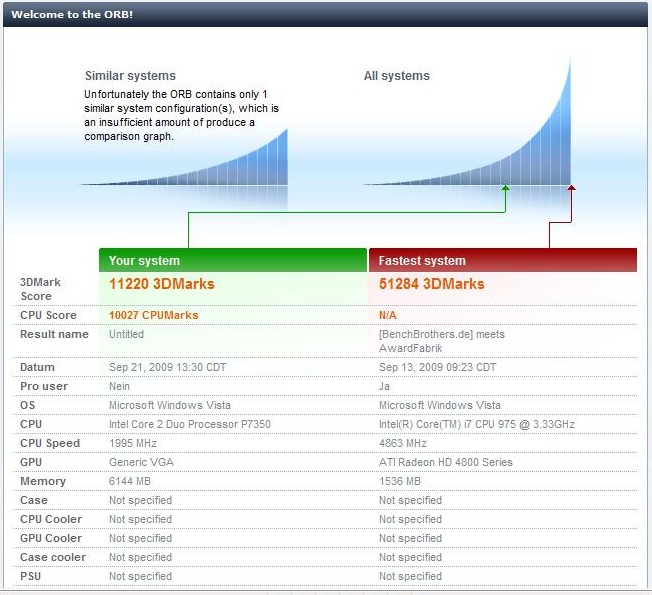Click the '3DMark Score' row label
Viewport: 652px width, 595px height.
(x=40, y=289)
